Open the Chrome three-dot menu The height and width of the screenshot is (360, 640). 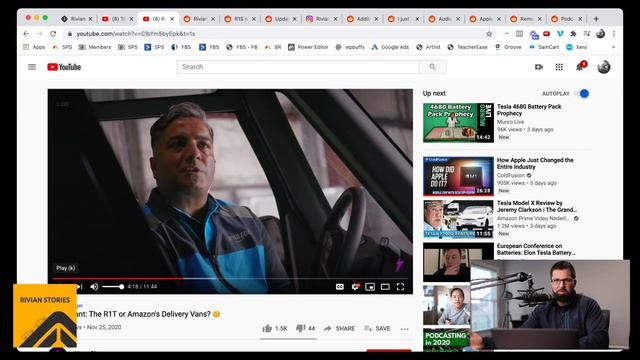coord(614,34)
